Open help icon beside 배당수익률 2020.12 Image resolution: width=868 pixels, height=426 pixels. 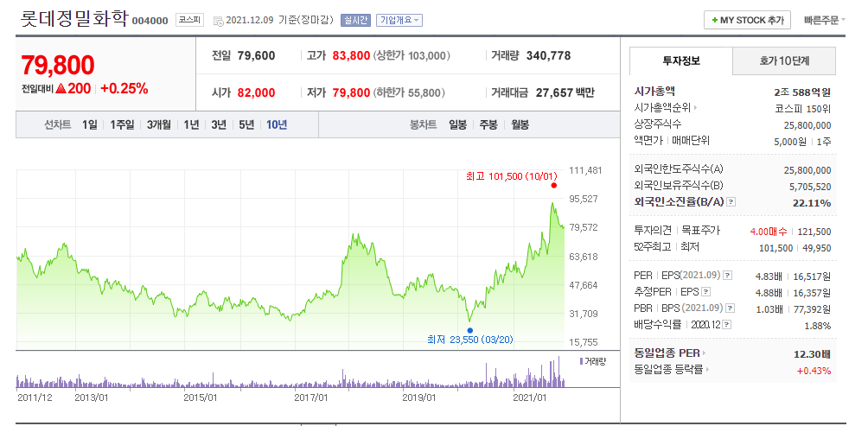[x=727, y=325]
